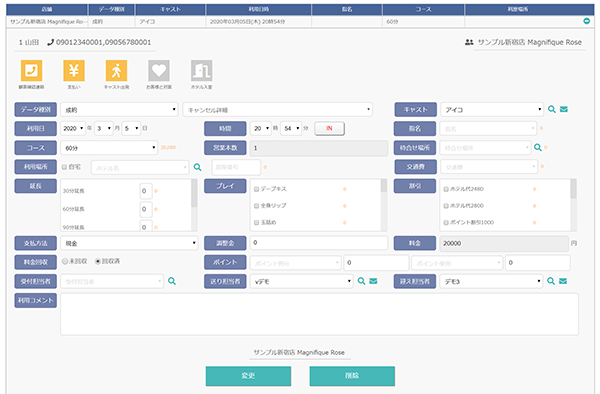Viewport: 600px width, 394px height.
Task: Open the 支払方法 dropdown showing 現金
Action: [x=129, y=243]
